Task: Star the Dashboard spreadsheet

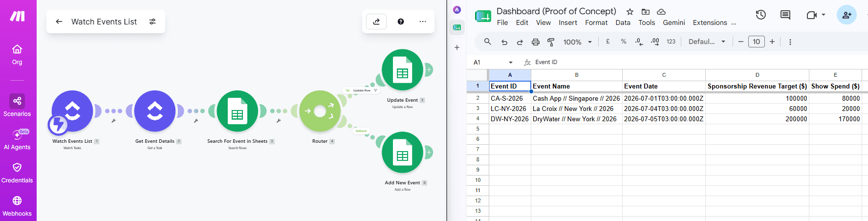Action: click(x=630, y=12)
